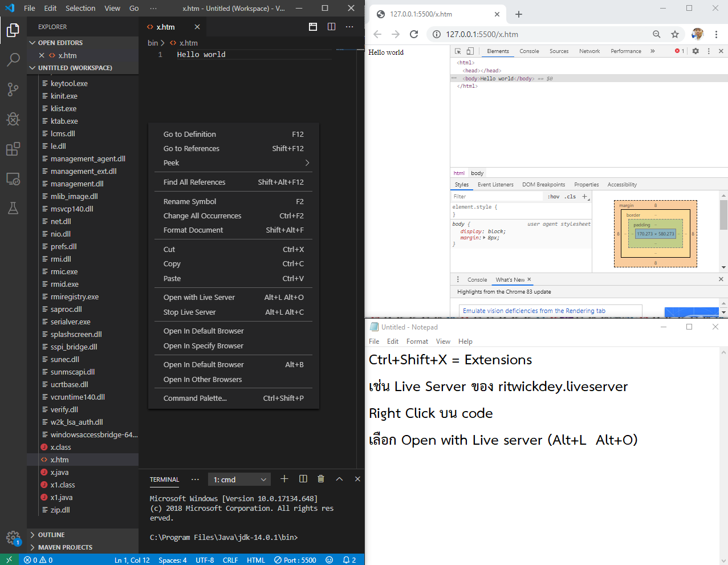Click Emulate vision deficiencies link
728x565 pixels.
tap(534, 311)
